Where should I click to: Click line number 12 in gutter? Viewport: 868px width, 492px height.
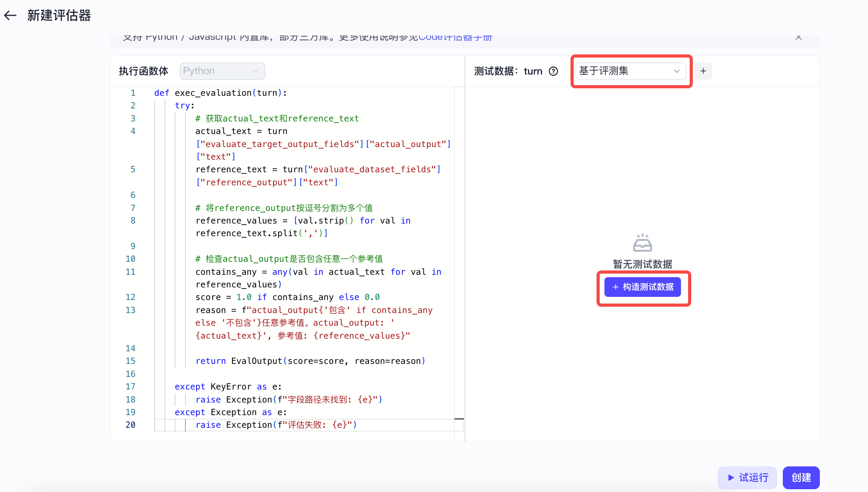point(130,297)
